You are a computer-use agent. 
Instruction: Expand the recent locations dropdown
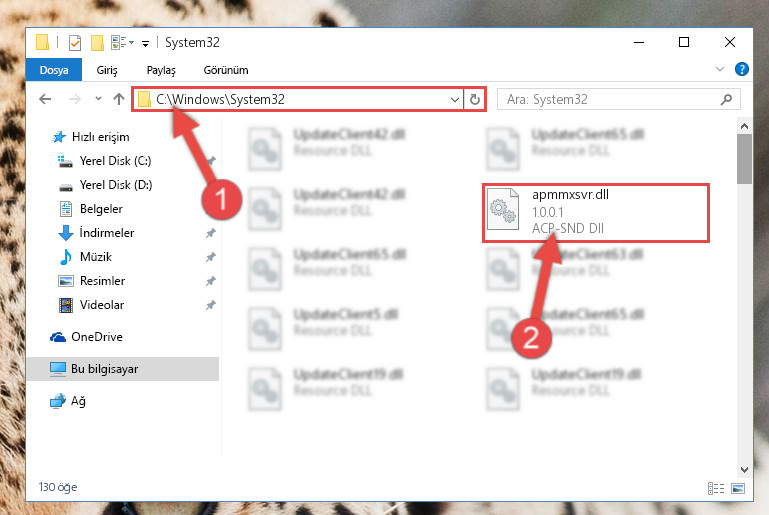(99, 100)
